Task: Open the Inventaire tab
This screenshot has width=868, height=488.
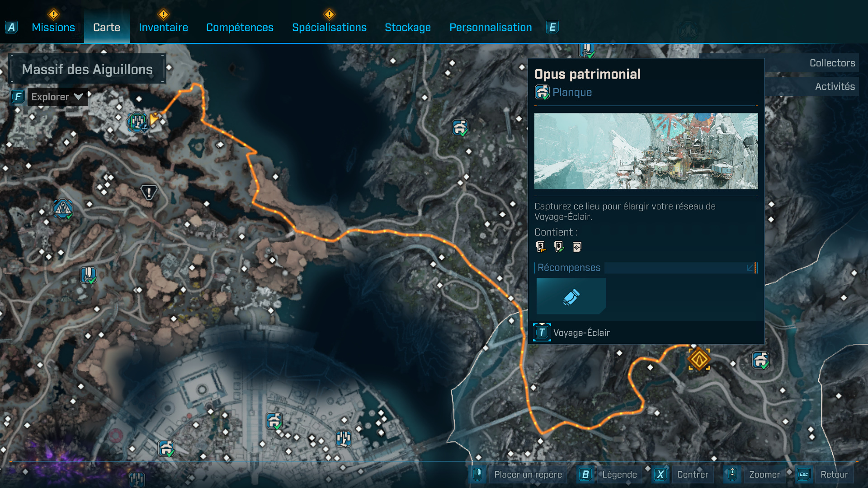Action: (163, 28)
